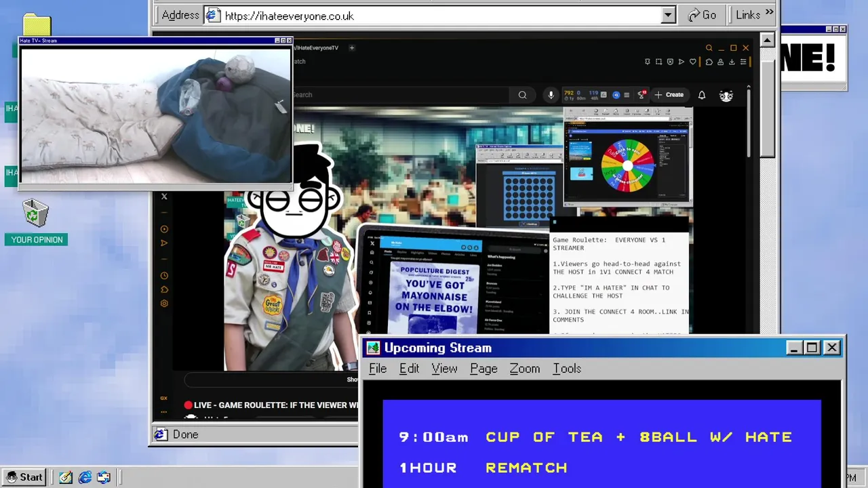868x488 pixels.
Task: Launch Internet Explorer from the quick launch bar
Action: [85, 477]
